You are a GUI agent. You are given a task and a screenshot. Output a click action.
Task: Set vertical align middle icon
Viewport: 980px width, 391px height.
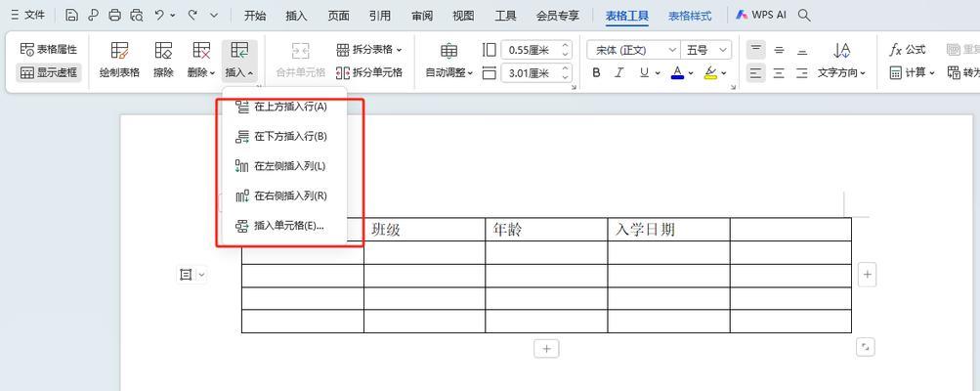[779, 50]
